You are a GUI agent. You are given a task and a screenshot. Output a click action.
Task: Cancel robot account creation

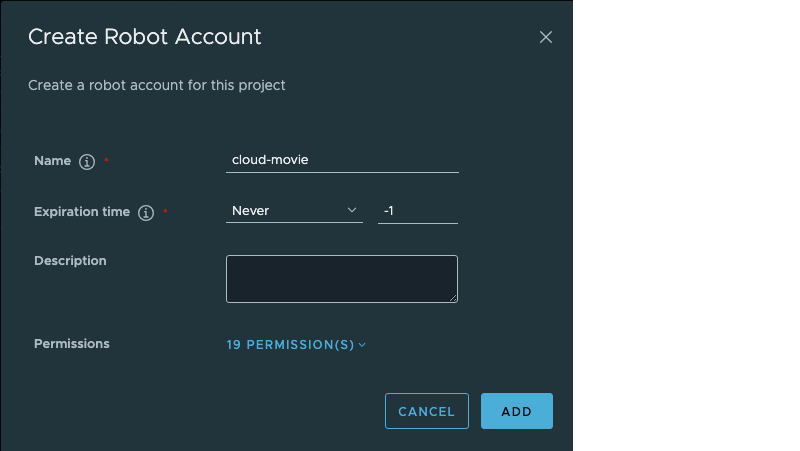pos(427,411)
